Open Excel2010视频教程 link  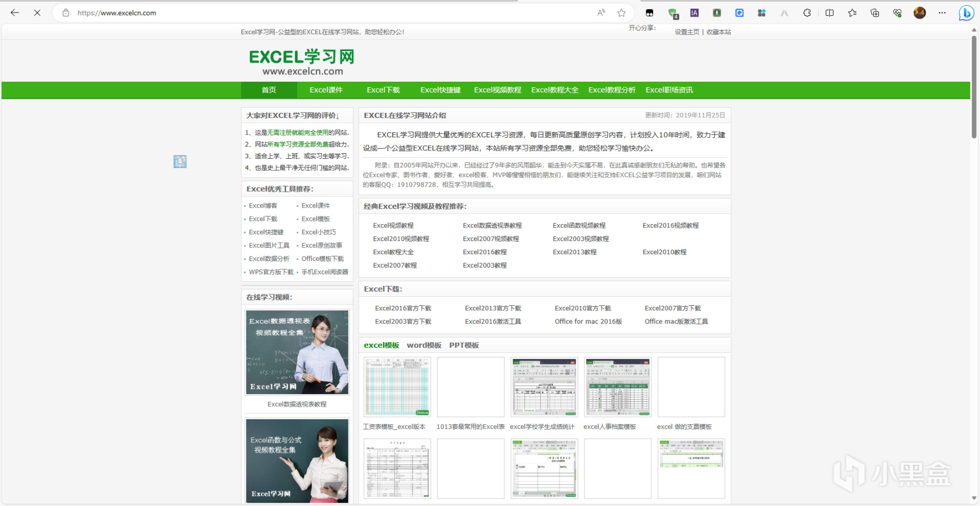point(401,239)
